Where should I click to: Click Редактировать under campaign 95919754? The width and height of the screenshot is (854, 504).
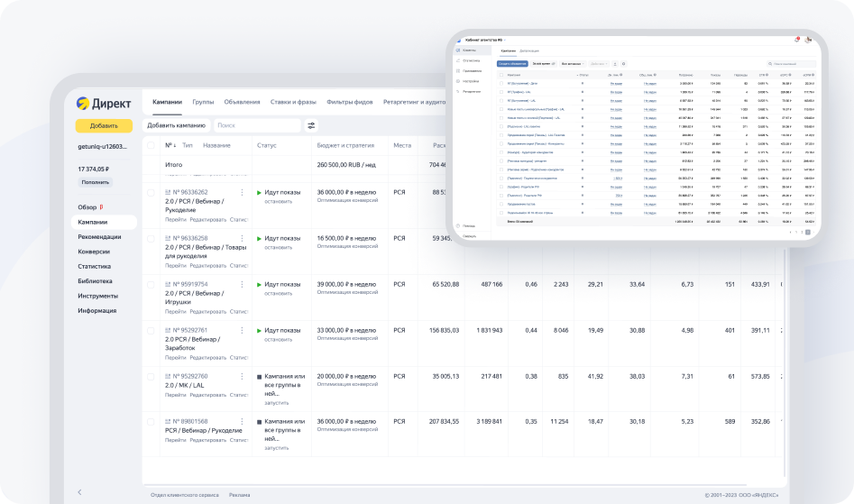tap(207, 312)
